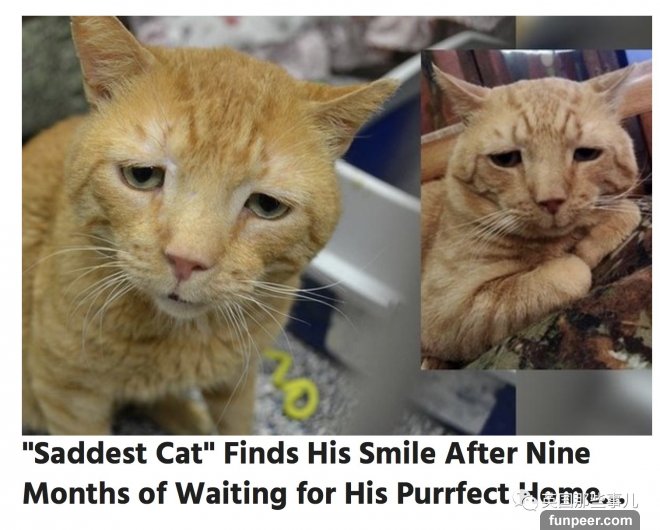Click the large cat's left-side green eye
Viewport: 660px width, 530px height.
[142, 177]
